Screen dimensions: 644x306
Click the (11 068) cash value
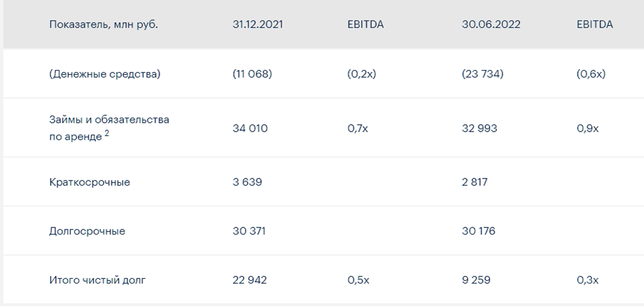pyautogui.click(x=252, y=74)
